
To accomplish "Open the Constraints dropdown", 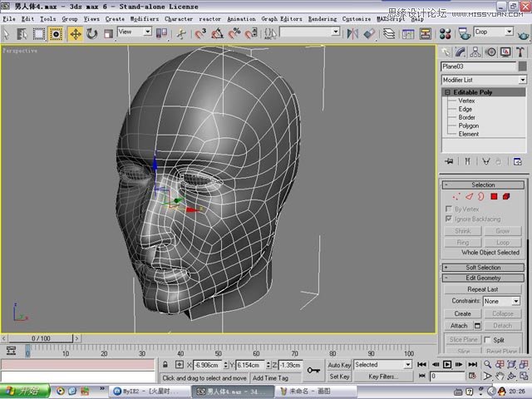I will pyautogui.click(x=502, y=301).
